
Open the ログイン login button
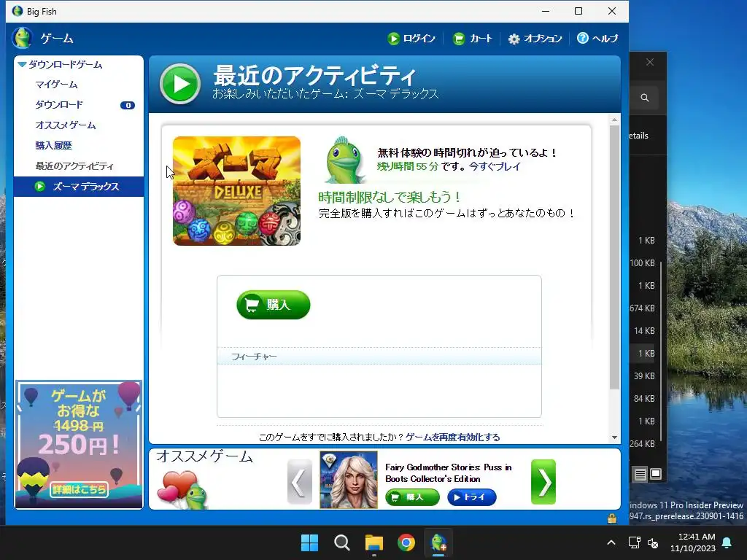pos(411,39)
